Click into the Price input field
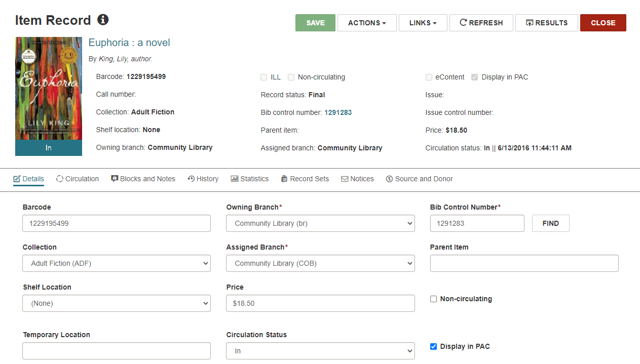The image size is (640, 364). (320, 303)
